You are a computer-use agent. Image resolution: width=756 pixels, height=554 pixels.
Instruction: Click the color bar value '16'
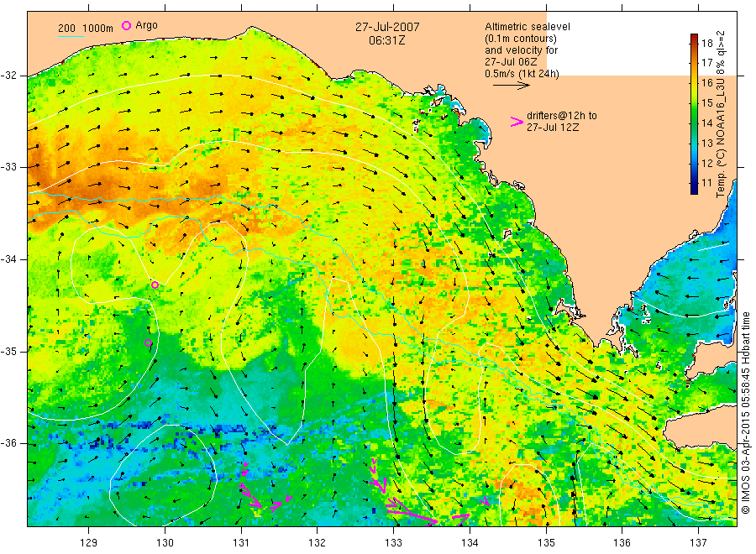706,83
